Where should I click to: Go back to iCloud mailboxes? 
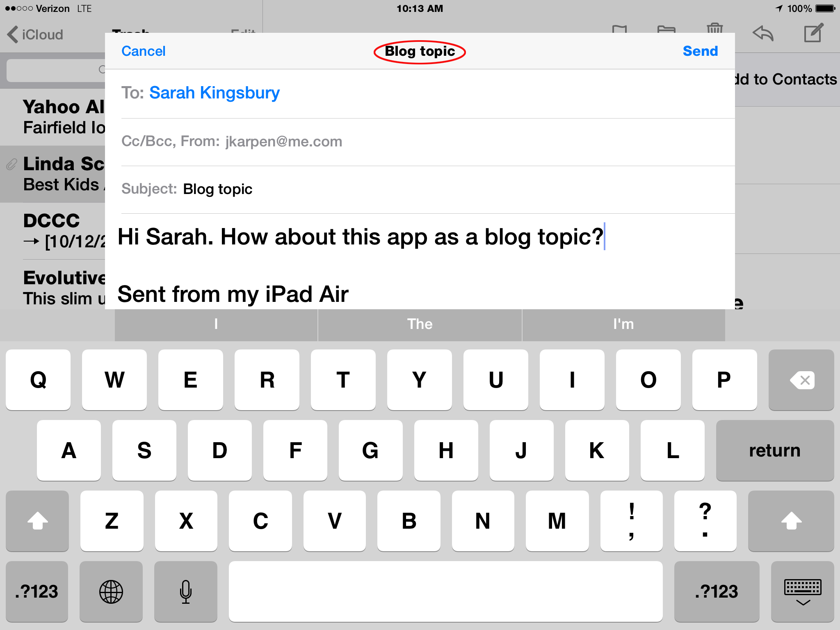click(x=36, y=34)
